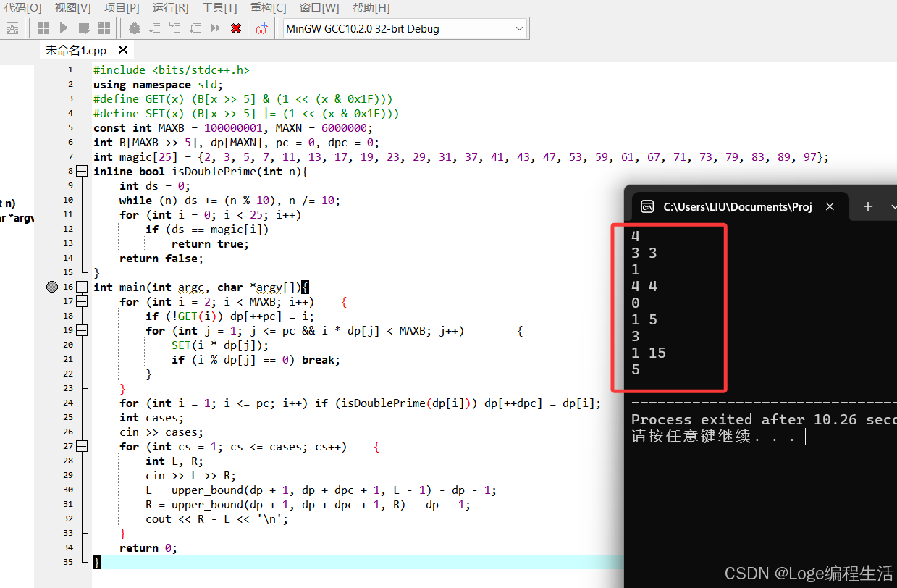Click 'Process exited after 10.26' terminal text
This screenshot has width=897, height=588.
764,419
